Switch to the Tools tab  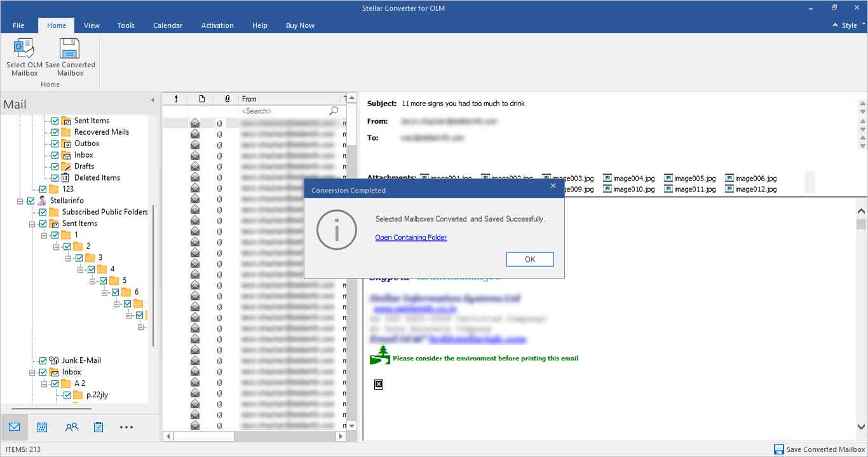click(x=126, y=25)
